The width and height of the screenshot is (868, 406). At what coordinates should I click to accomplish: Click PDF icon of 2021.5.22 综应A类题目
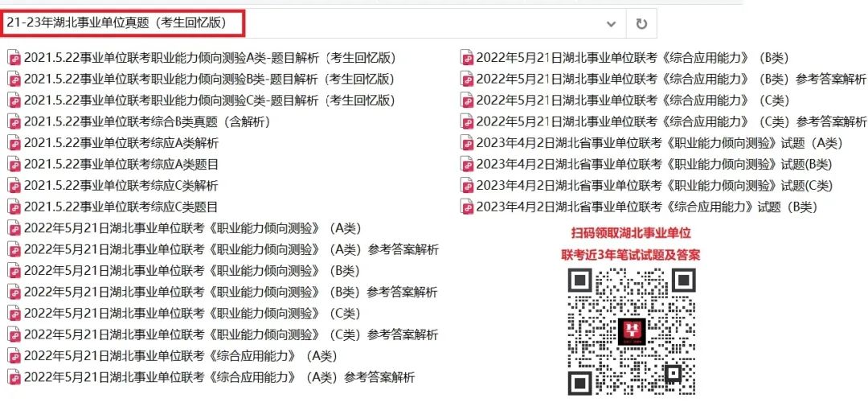point(14,165)
